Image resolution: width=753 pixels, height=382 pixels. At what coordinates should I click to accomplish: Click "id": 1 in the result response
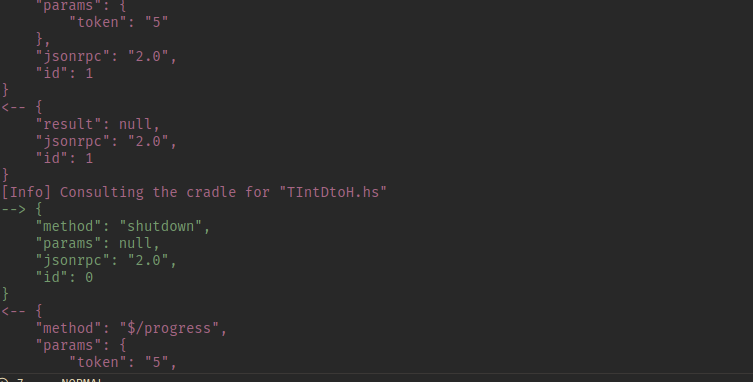(64, 159)
